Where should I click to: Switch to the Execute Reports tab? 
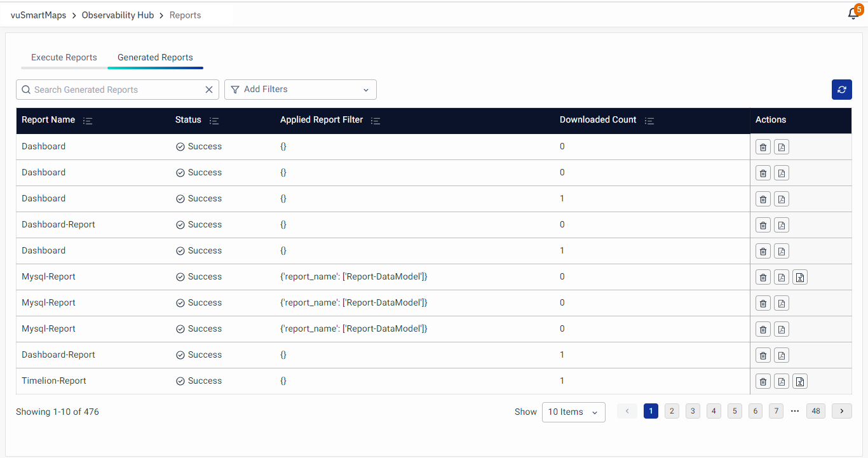pyautogui.click(x=64, y=57)
